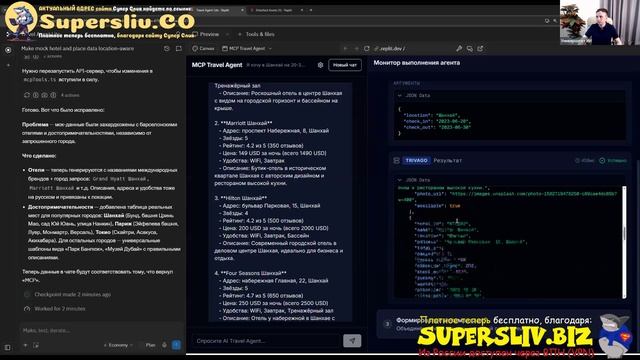Collapse the JSON Data section under Аргументы
Screen dimensions: 640x360
414,96
